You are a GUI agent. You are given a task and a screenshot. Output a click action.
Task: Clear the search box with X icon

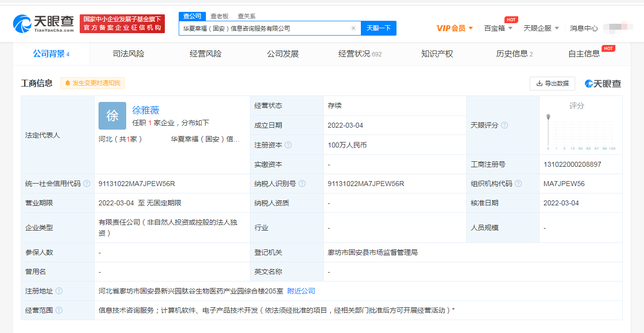click(x=353, y=29)
